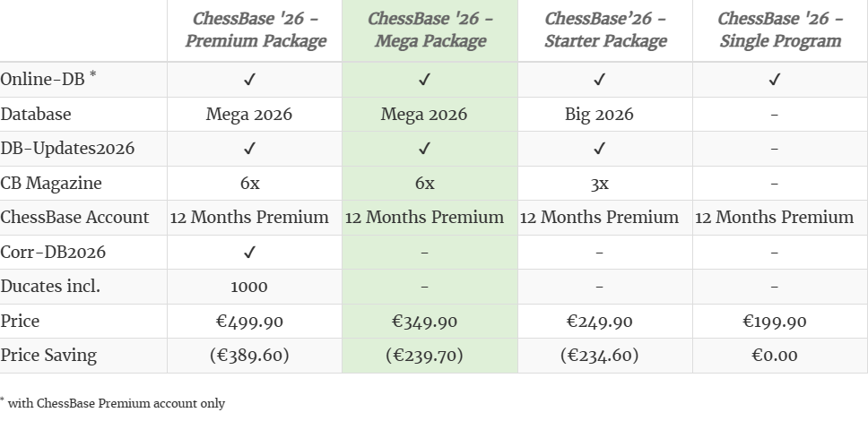Click the €499.90 Premium Package price
This screenshot has height=421, width=868.
tap(249, 322)
